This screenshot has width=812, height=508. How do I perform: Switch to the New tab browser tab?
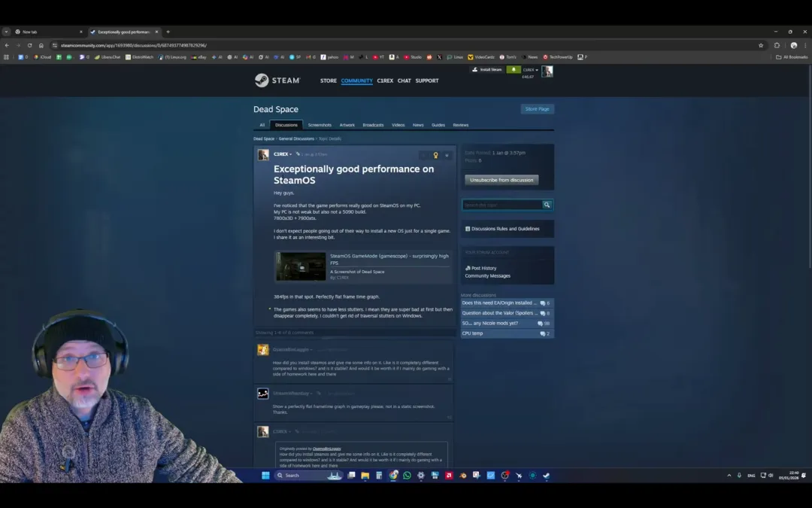47,32
